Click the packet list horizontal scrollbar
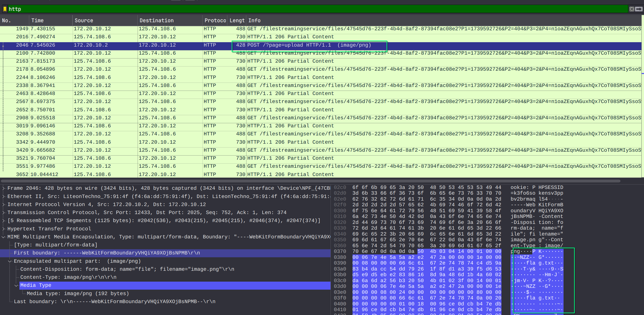 point(310,181)
